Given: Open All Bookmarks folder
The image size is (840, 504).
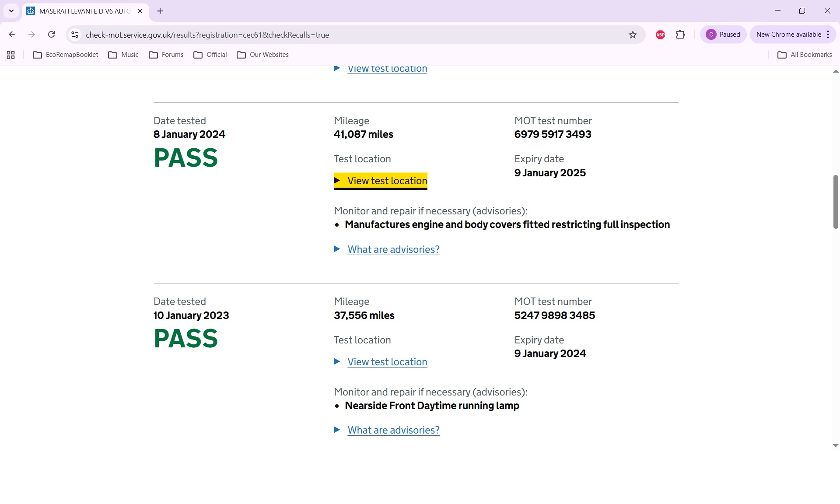Looking at the screenshot, I should (x=805, y=55).
